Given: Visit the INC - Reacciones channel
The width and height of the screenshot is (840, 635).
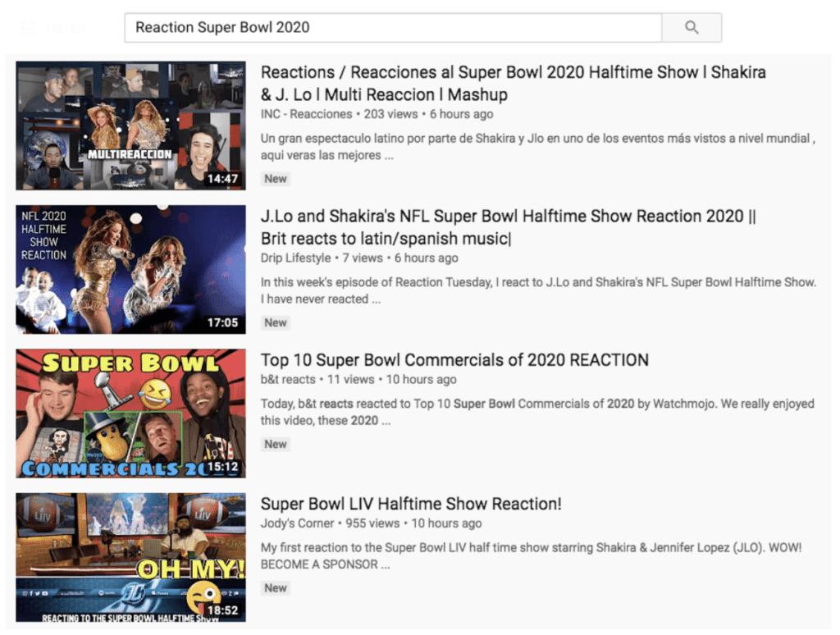Looking at the screenshot, I should coord(307,114).
